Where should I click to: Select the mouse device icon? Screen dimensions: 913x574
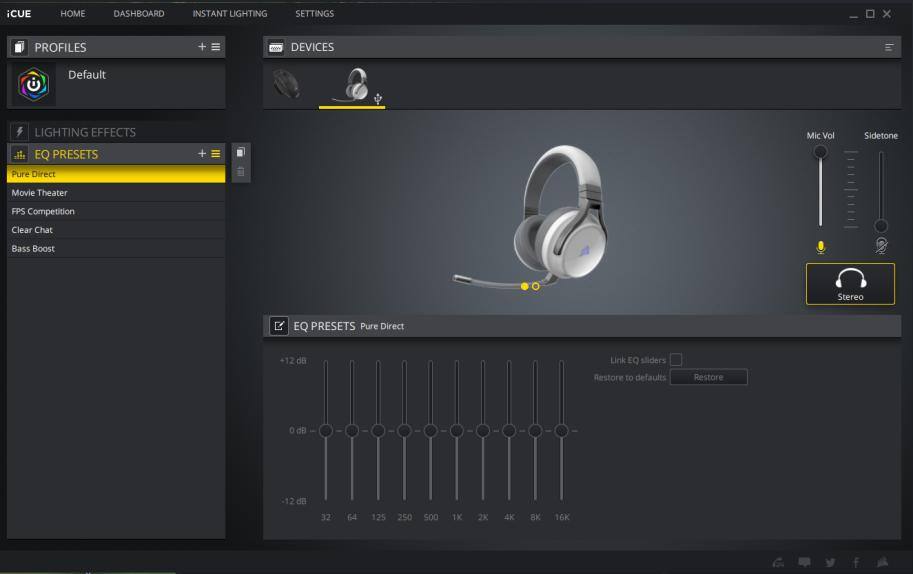tap(286, 85)
